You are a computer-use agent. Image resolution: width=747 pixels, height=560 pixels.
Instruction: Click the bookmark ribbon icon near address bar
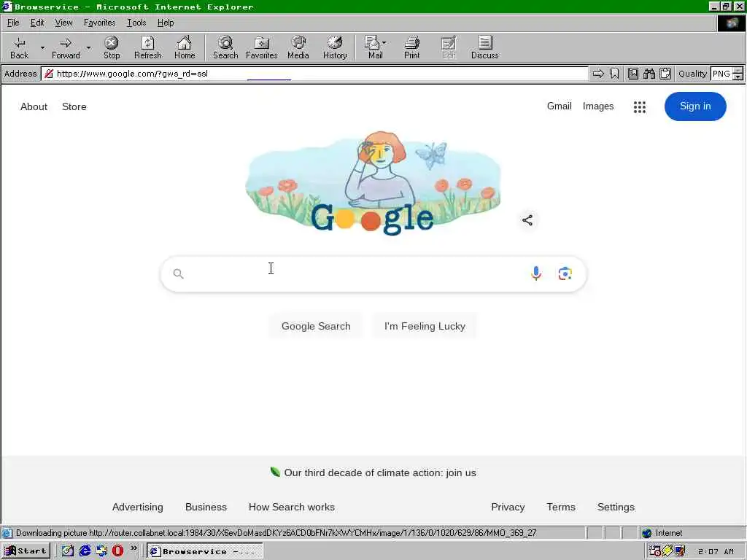tap(614, 74)
